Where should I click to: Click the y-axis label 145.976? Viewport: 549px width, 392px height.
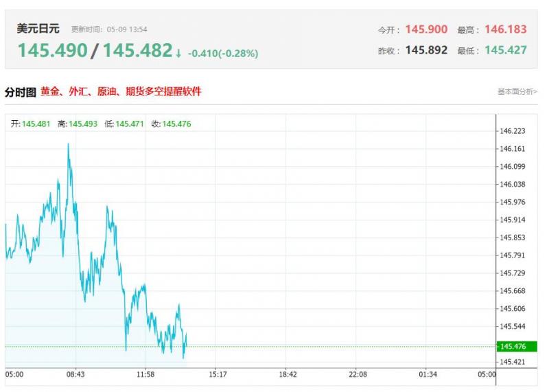coord(512,202)
